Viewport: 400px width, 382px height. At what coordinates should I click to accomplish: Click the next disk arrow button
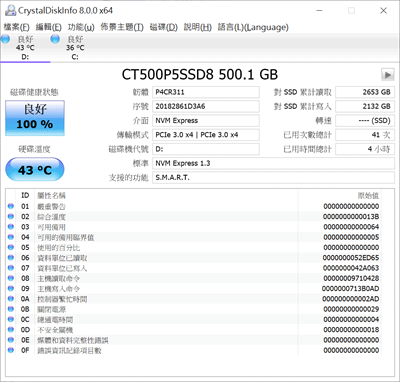tap(388, 75)
